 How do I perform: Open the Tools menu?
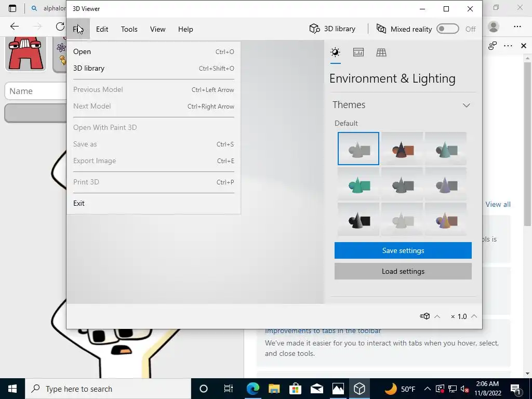click(x=129, y=29)
